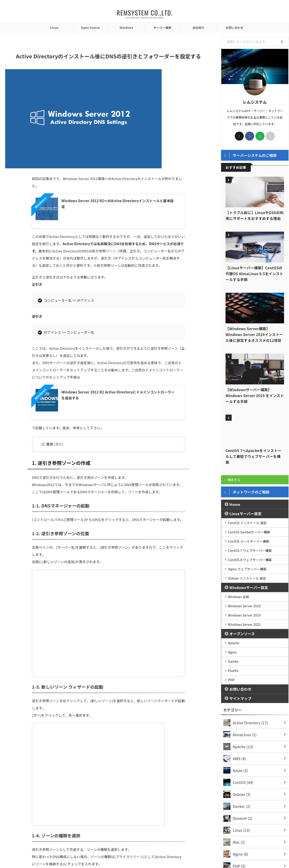Open the black circular social icon

[239, 136]
